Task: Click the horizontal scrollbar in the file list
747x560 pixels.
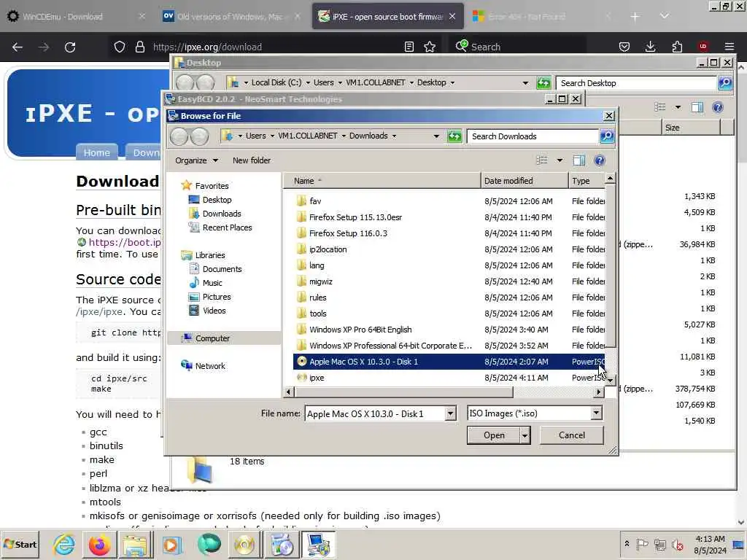Action: [x=404, y=392]
